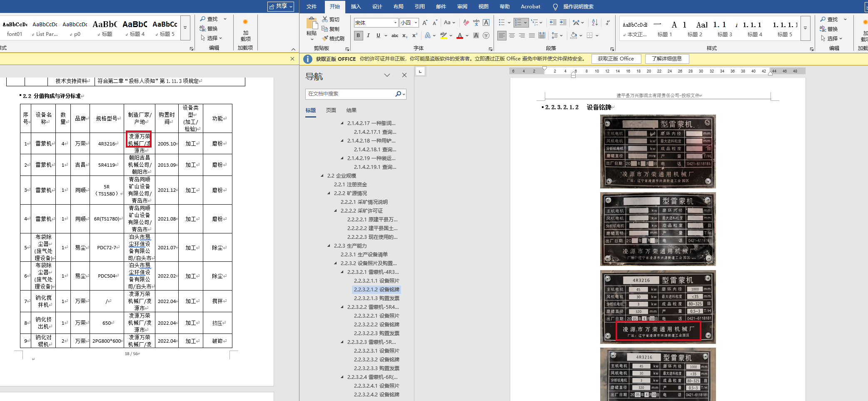
Task: Open the font size dropdown (小四)
Action: click(x=416, y=23)
